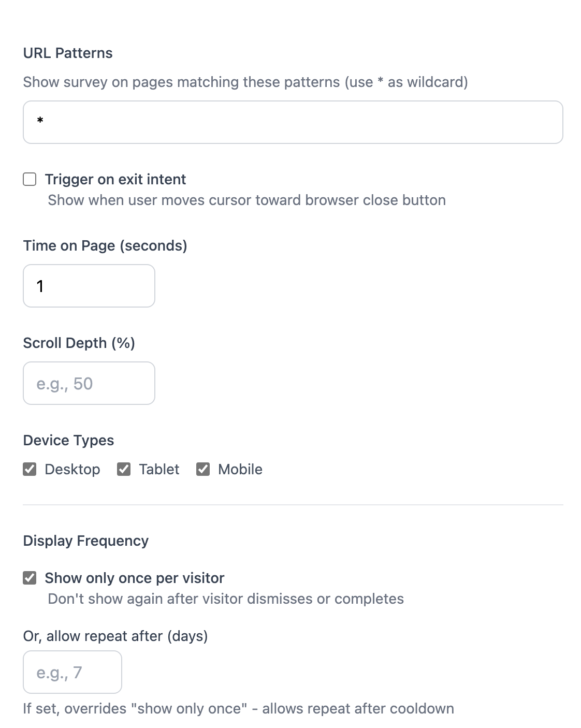This screenshot has height=728, width=581.
Task: Uncheck the Desktop device type
Action: pos(30,469)
